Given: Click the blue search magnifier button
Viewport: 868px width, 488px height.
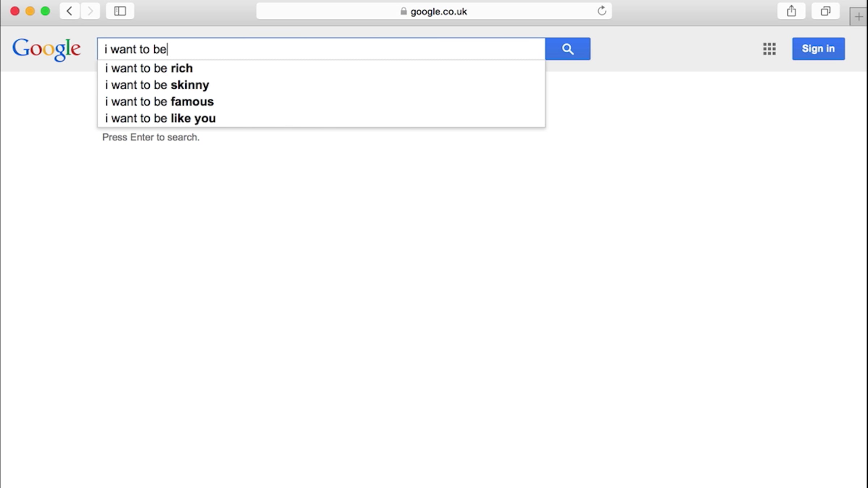Looking at the screenshot, I should (568, 49).
